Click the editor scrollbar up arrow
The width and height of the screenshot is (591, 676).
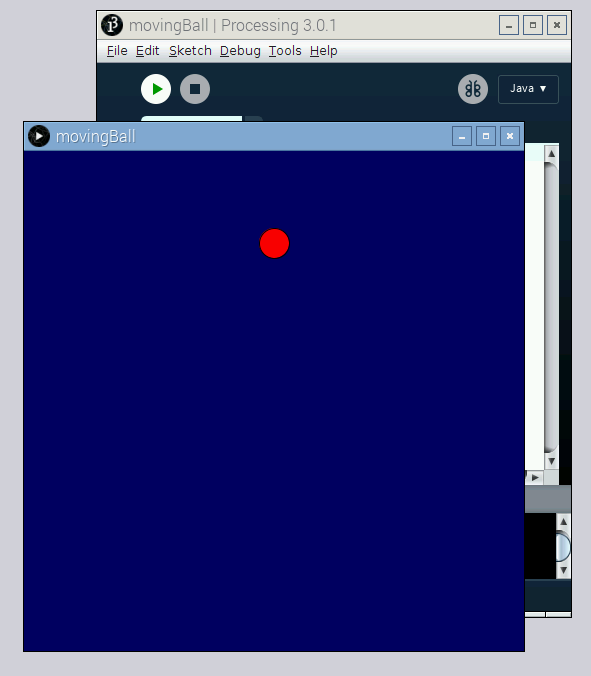point(551,154)
